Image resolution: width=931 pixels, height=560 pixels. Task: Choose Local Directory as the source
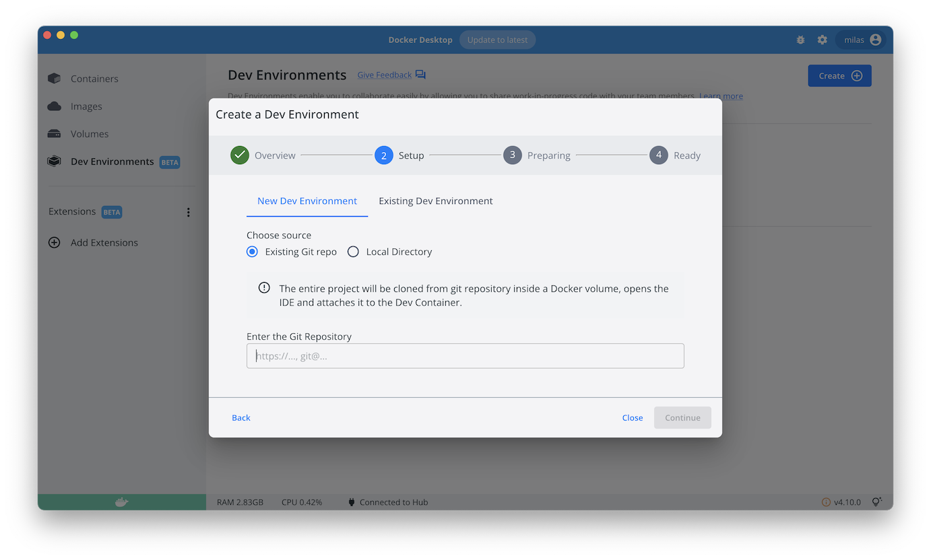click(353, 251)
